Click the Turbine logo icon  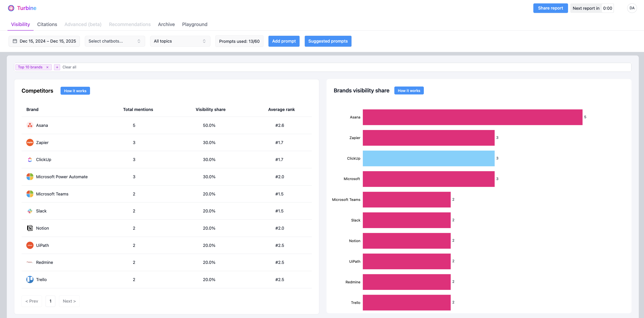(x=11, y=8)
